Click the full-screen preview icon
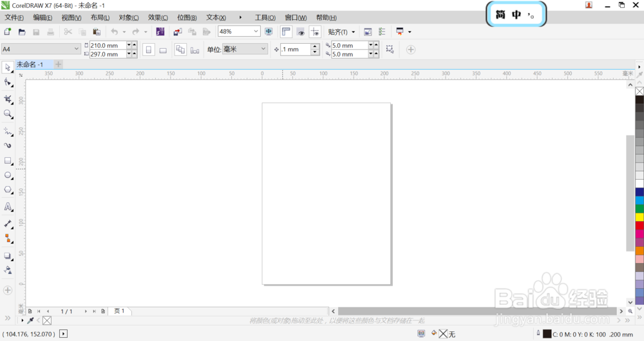This screenshot has height=341, width=644. (x=269, y=32)
